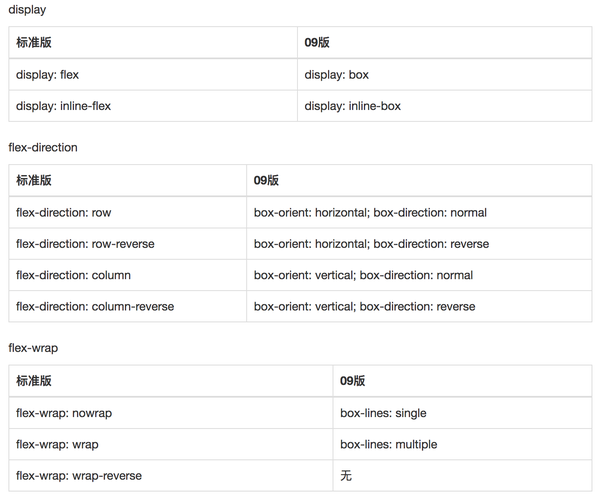The image size is (600, 500).
Task: Select "box-orient: vertical; box-direction: normal" cell
Action: (x=363, y=275)
